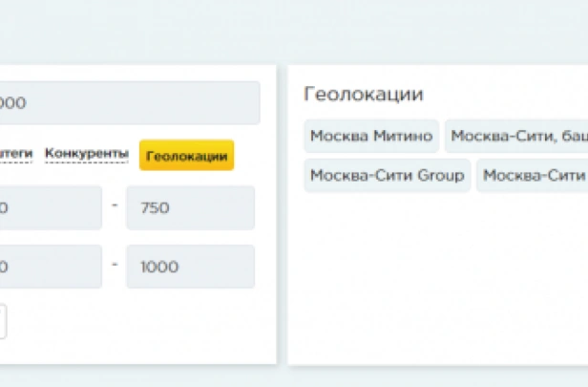Click the page background above the panels
This screenshot has width=588, height=387.
coord(294,32)
